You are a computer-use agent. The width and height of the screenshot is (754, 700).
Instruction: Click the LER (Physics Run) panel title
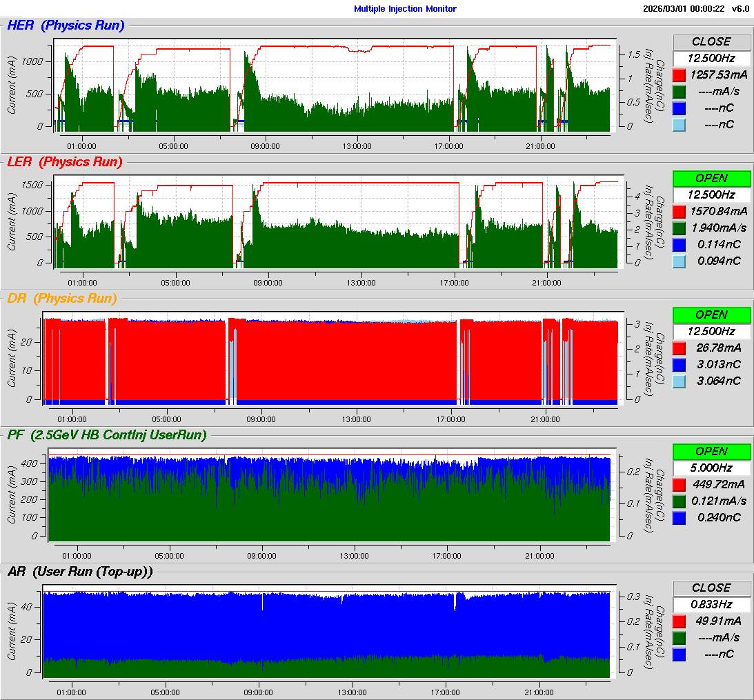point(65,162)
